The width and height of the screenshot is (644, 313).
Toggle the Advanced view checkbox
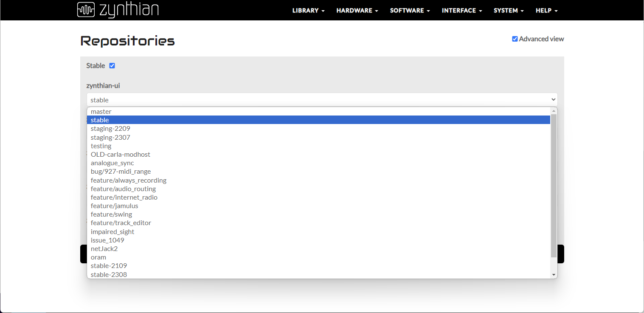pos(515,39)
